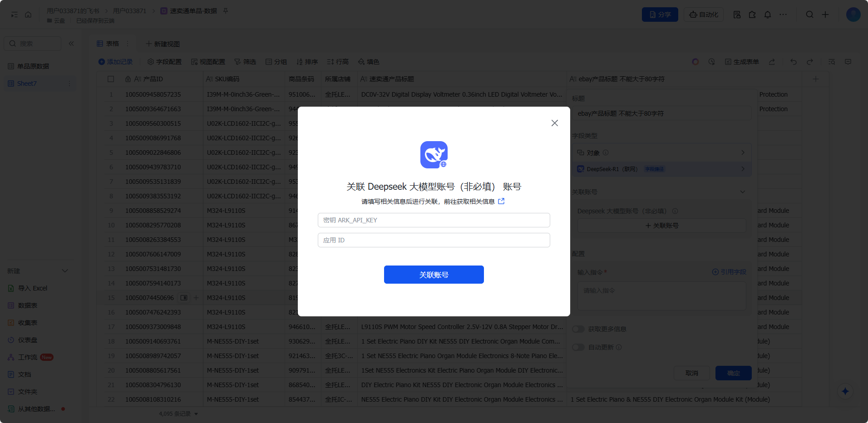Open 字段配置 field settings
The image size is (868, 423).
pos(164,62)
